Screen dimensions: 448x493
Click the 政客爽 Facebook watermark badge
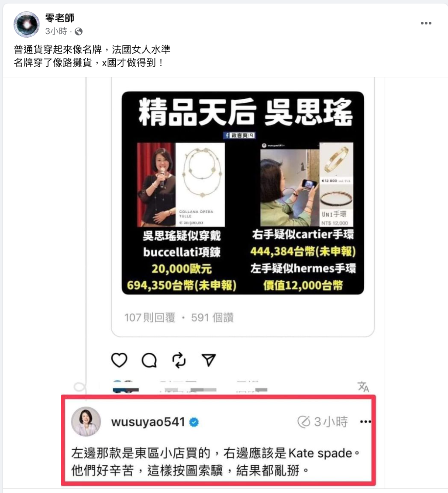click(x=239, y=135)
